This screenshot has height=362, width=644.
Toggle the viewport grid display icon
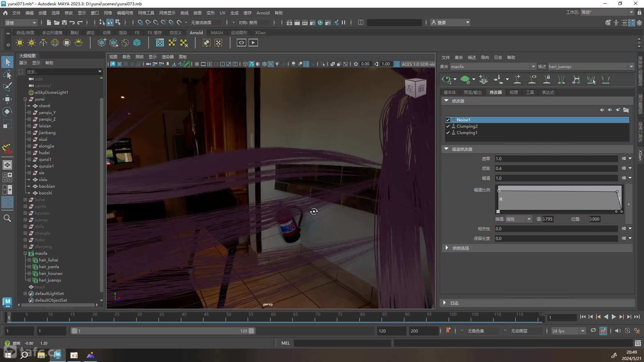[x=197, y=64]
